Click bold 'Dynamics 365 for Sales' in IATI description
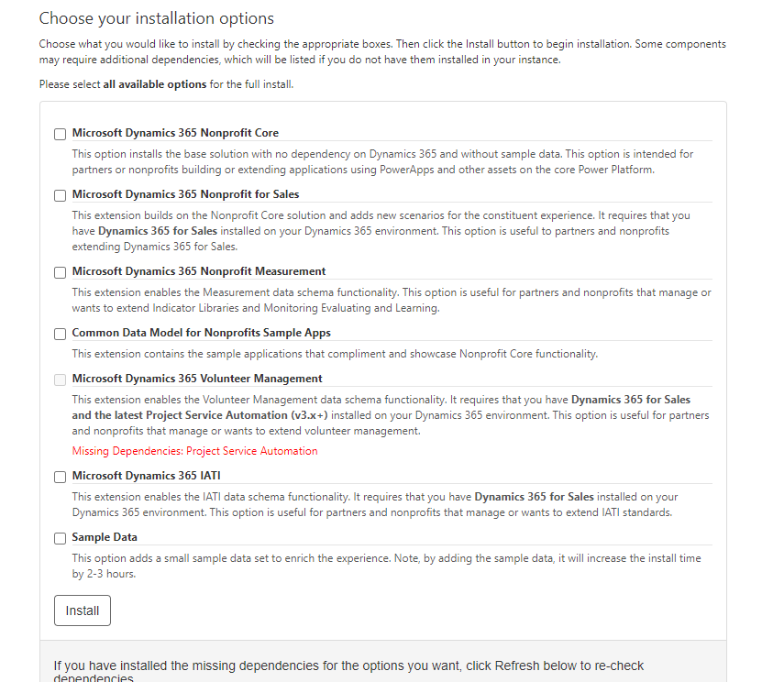This screenshot has width=784, height=682. click(x=534, y=497)
